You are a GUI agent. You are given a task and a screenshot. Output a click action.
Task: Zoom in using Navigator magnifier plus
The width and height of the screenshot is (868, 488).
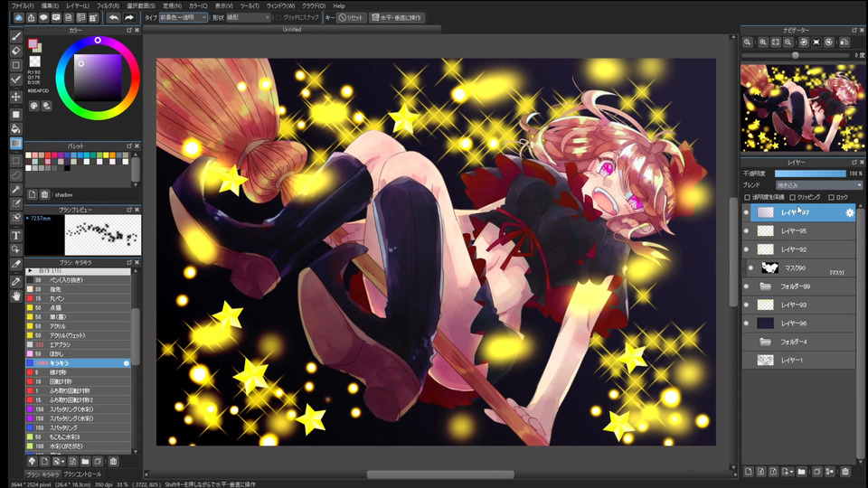[763, 42]
